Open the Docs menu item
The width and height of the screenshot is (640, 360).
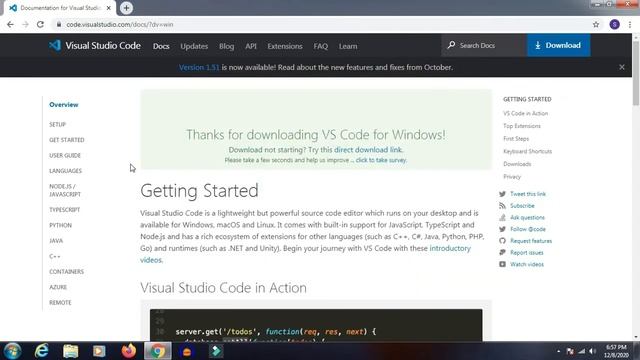tap(161, 46)
